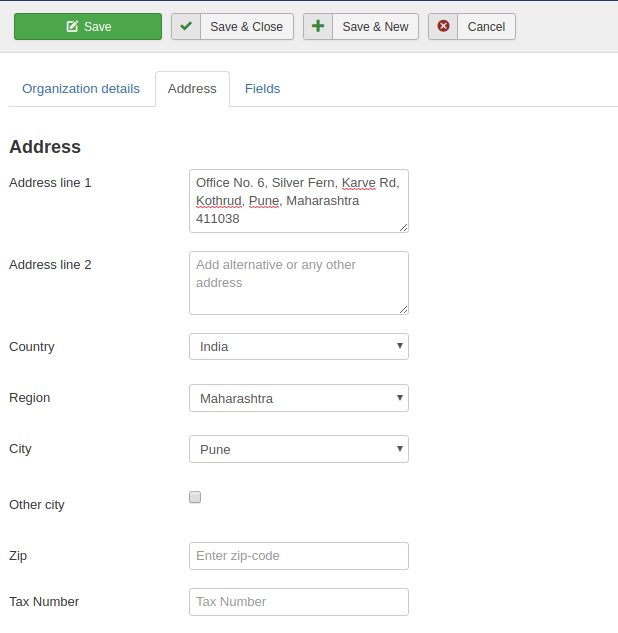Click the green Save button
618x633 pixels.
click(88, 27)
